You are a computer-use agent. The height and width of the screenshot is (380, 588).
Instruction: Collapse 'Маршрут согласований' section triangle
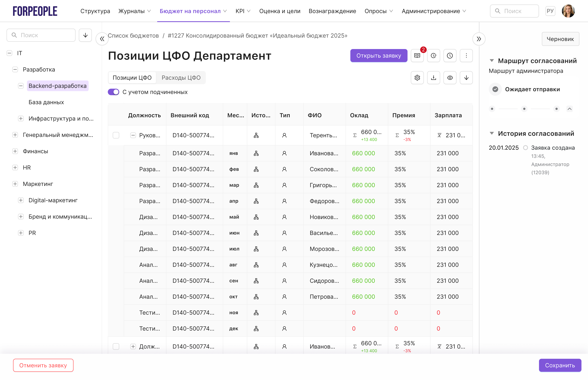[x=492, y=61]
